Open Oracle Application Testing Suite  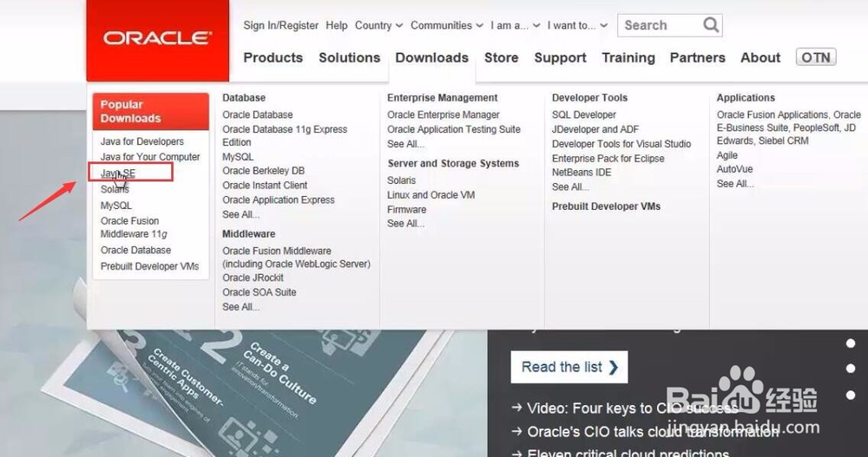tap(453, 129)
